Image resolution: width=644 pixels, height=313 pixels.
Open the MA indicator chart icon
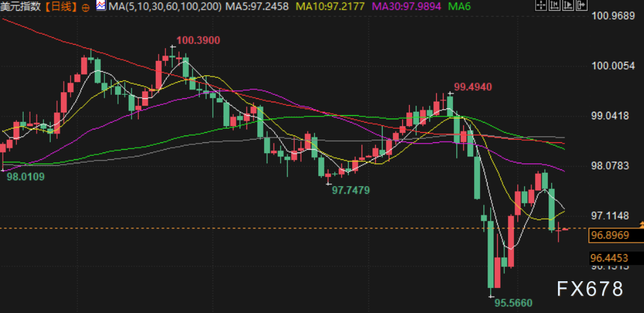click(101, 5)
